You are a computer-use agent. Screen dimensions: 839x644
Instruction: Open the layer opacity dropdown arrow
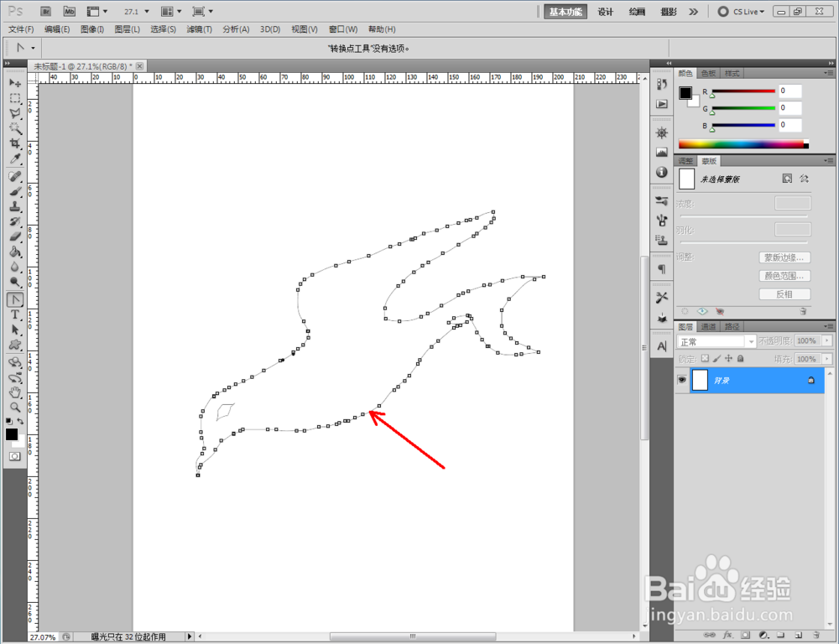(x=827, y=340)
